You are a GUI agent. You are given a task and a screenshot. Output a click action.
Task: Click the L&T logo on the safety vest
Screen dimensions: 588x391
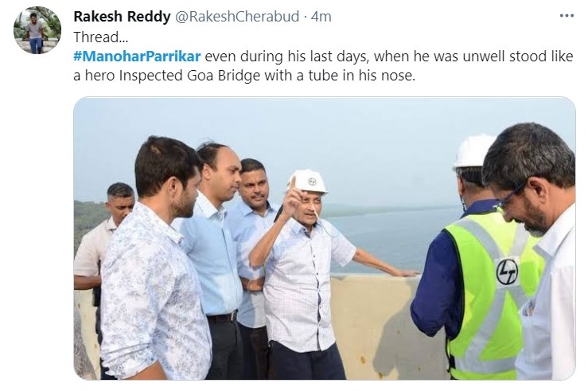click(x=507, y=272)
